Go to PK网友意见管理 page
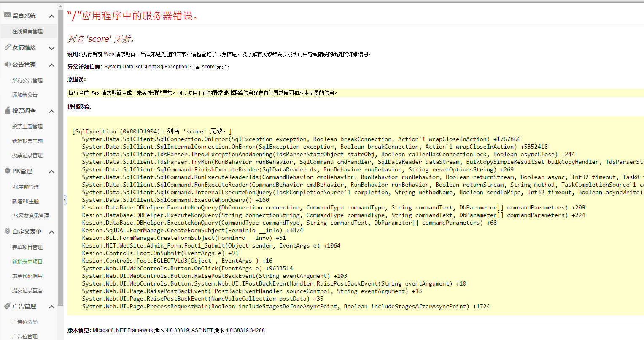 [31, 215]
